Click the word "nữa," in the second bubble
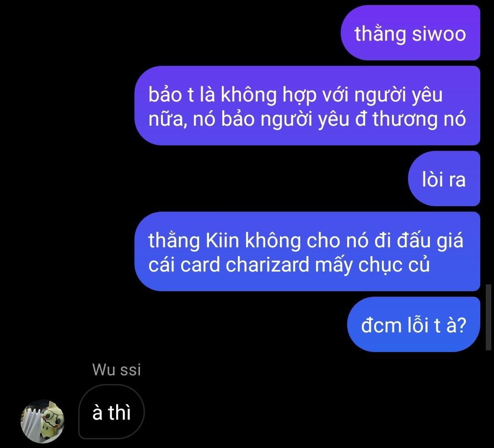 (x=167, y=119)
